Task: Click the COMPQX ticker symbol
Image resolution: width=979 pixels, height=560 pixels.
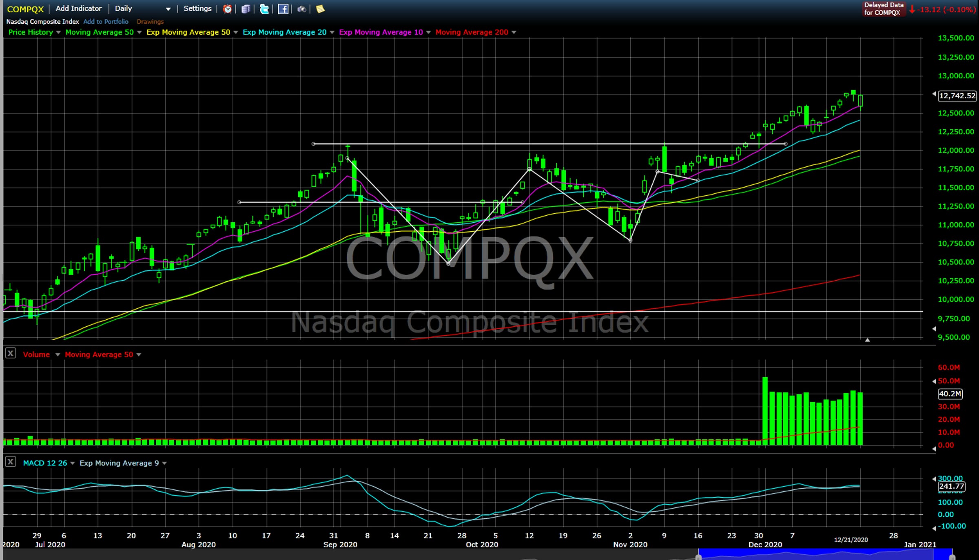Action: pyautogui.click(x=25, y=9)
